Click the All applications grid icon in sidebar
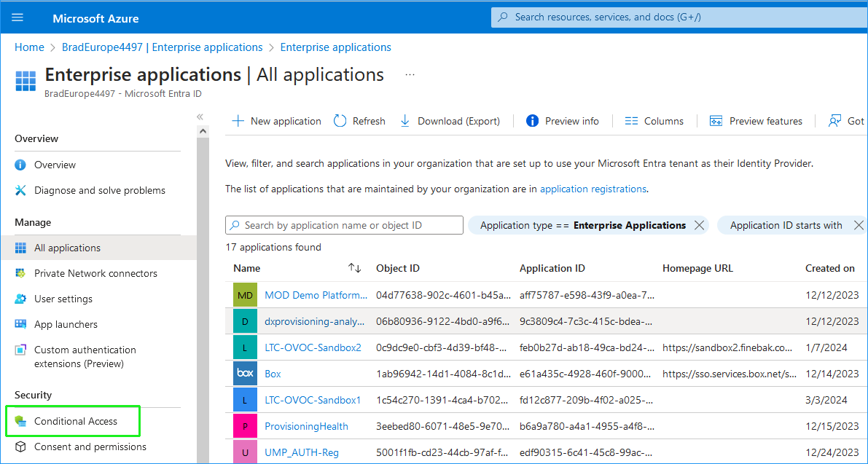The width and height of the screenshot is (868, 464). (x=20, y=248)
